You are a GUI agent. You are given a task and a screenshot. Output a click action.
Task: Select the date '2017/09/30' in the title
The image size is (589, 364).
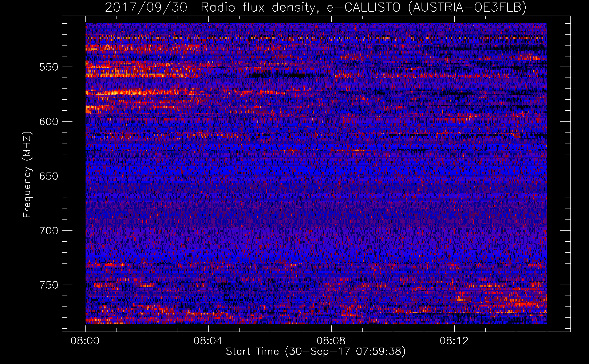[x=146, y=7]
